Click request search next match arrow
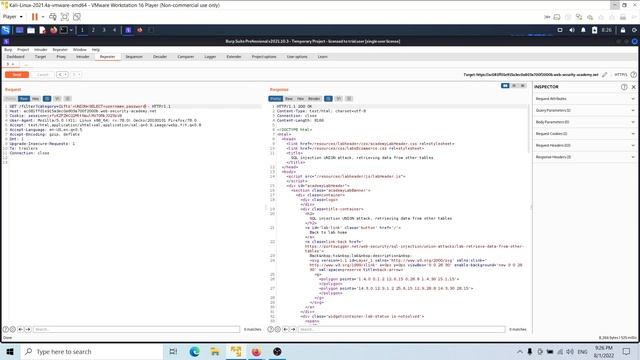Viewport: 640px width, 360px height. (x=28, y=329)
